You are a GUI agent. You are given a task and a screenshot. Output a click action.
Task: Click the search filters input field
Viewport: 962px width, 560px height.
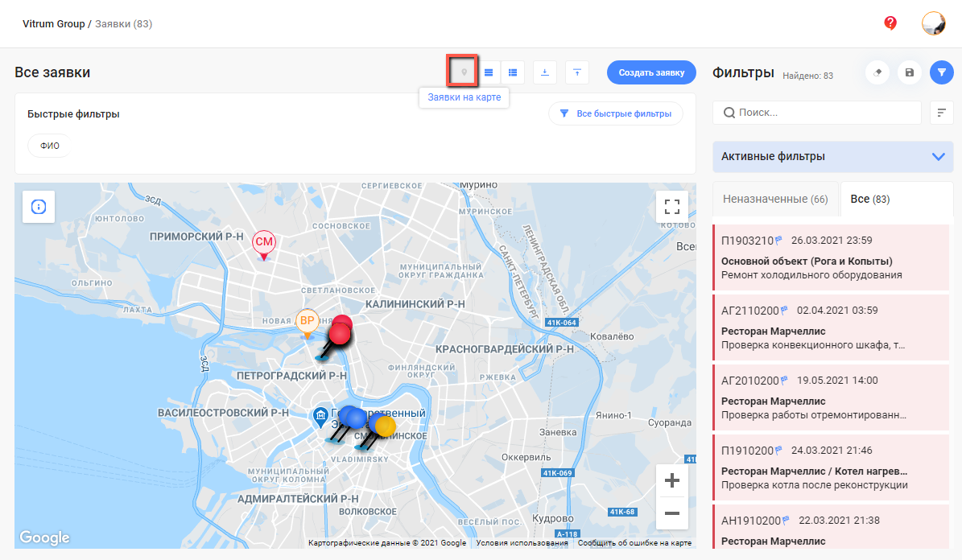tap(816, 113)
